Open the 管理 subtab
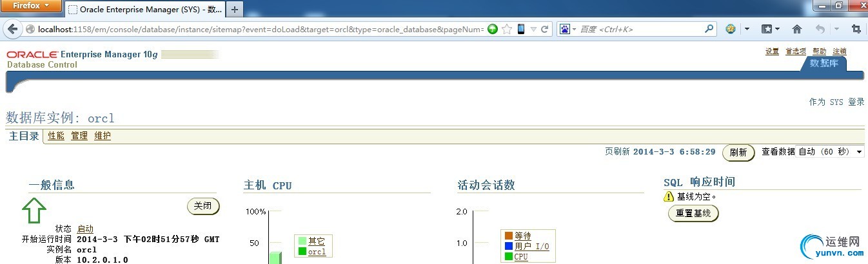This screenshot has width=868, height=264. click(x=79, y=136)
